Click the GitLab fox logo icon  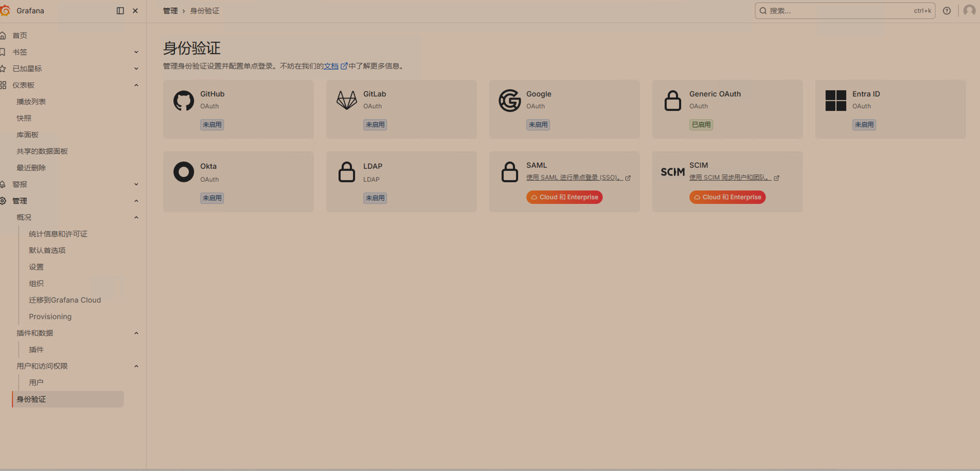point(347,101)
